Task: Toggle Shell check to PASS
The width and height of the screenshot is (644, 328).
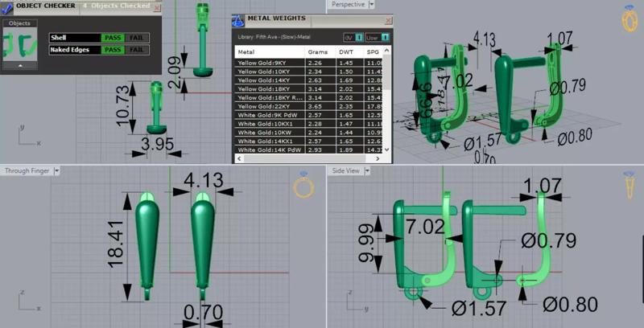Action: pos(113,38)
